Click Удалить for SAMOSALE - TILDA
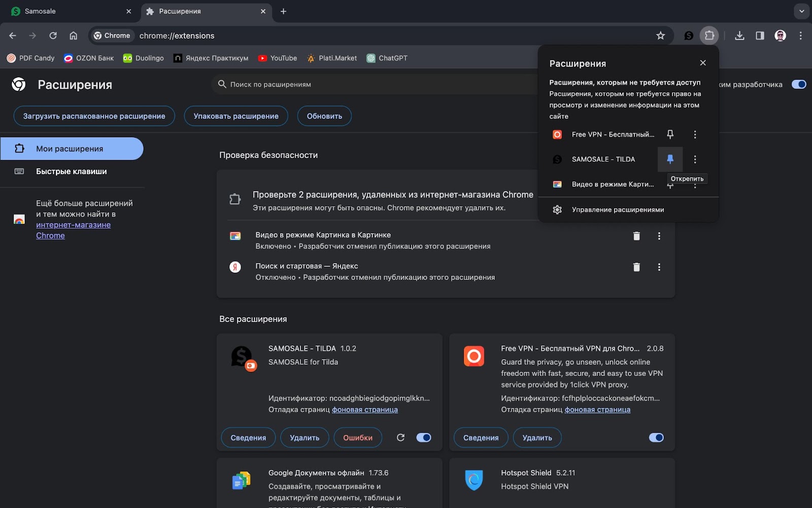This screenshot has height=508, width=812. [304, 437]
